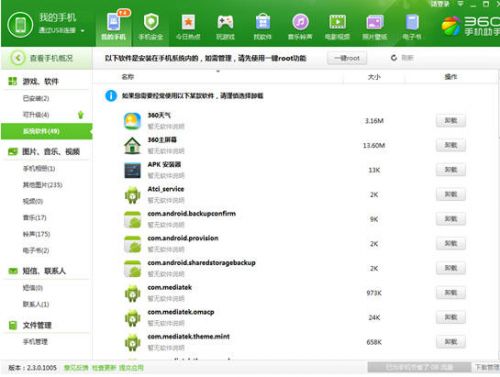Uninstall com.android.provision via 卸载 button
This screenshot has height=377, width=500.
point(451,244)
